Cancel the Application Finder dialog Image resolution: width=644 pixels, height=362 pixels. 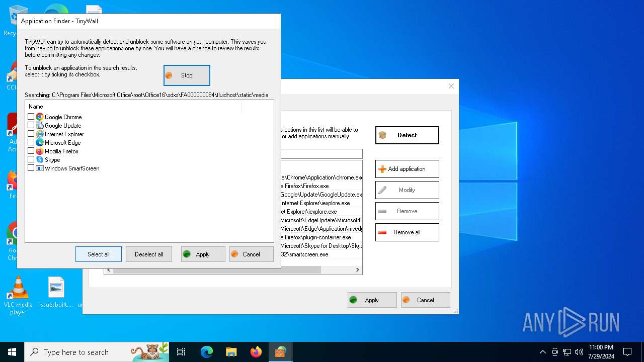tap(252, 254)
